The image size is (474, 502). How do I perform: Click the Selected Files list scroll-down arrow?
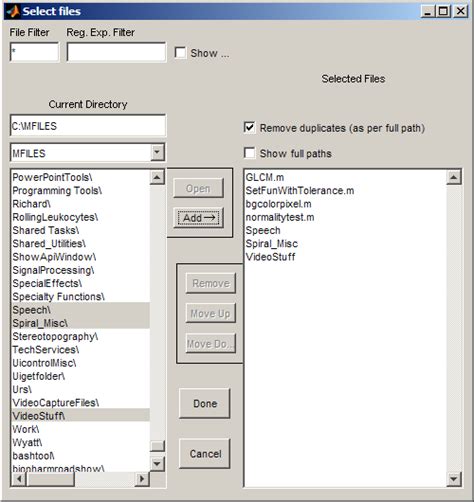coord(454,479)
